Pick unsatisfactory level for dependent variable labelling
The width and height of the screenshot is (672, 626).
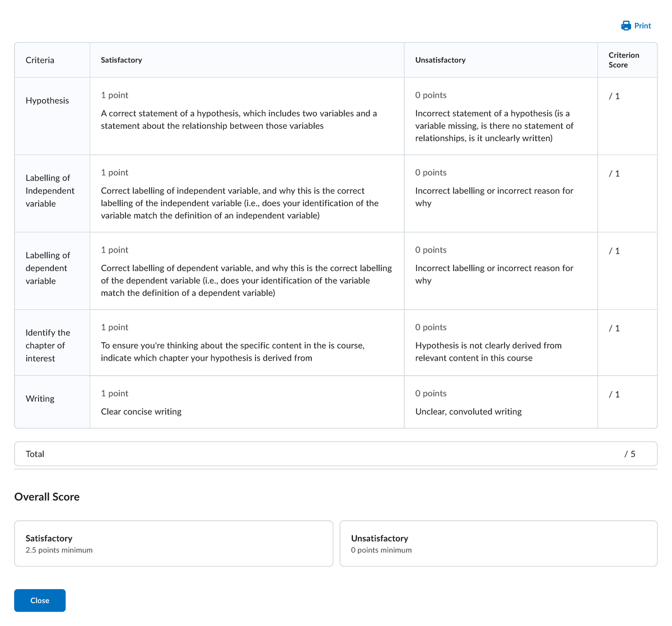[x=500, y=270]
